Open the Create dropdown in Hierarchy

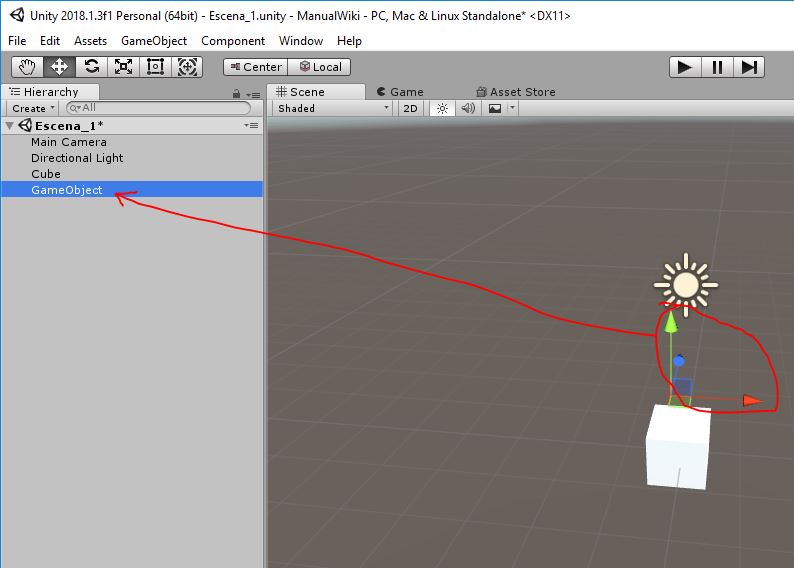[x=33, y=108]
